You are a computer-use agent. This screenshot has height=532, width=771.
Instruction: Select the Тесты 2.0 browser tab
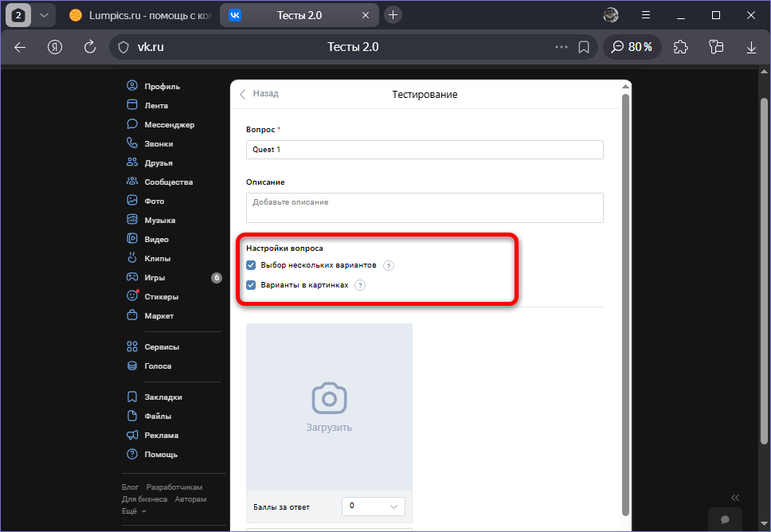click(299, 16)
